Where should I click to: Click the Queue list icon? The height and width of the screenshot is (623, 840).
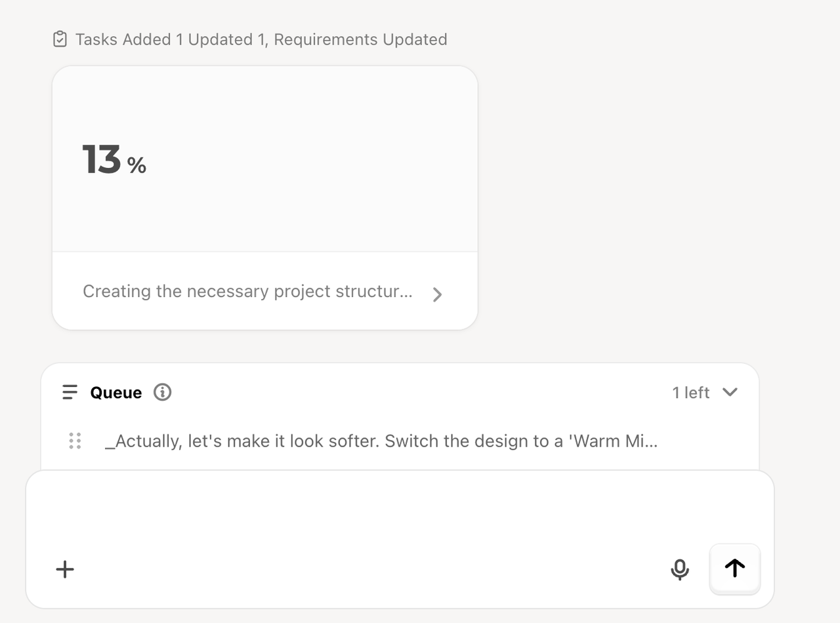[70, 392]
